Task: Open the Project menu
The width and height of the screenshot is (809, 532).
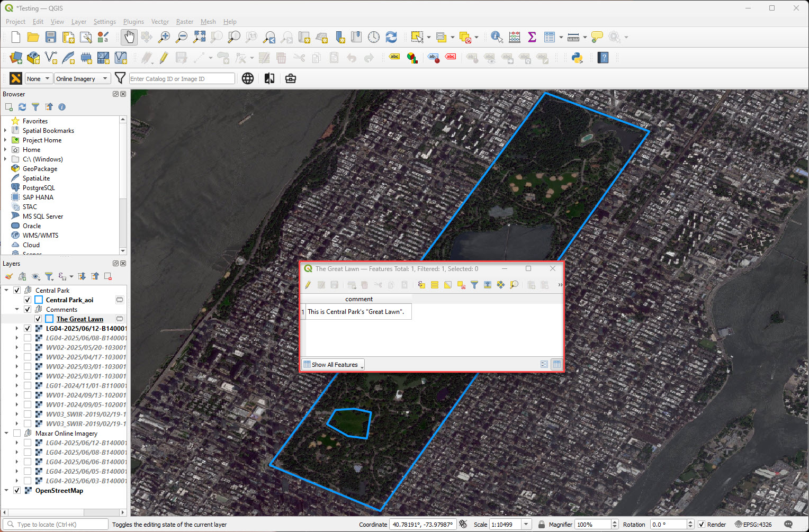Action: pyautogui.click(x=15, y=22)
